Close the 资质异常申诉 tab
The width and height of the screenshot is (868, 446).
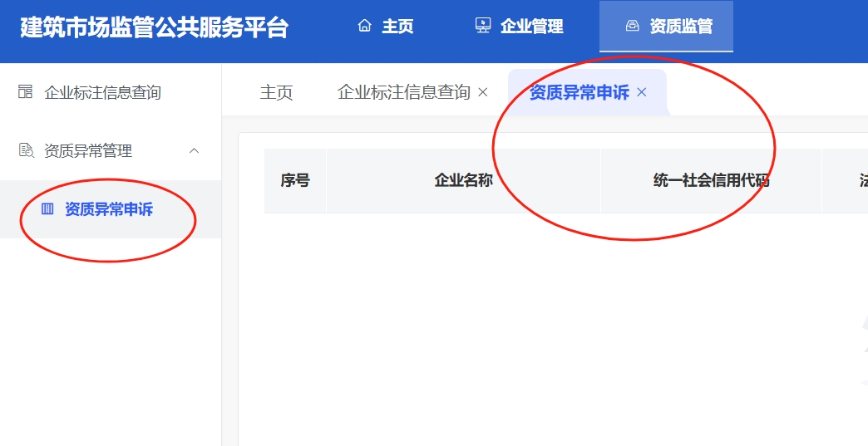(x=642, y=92)
